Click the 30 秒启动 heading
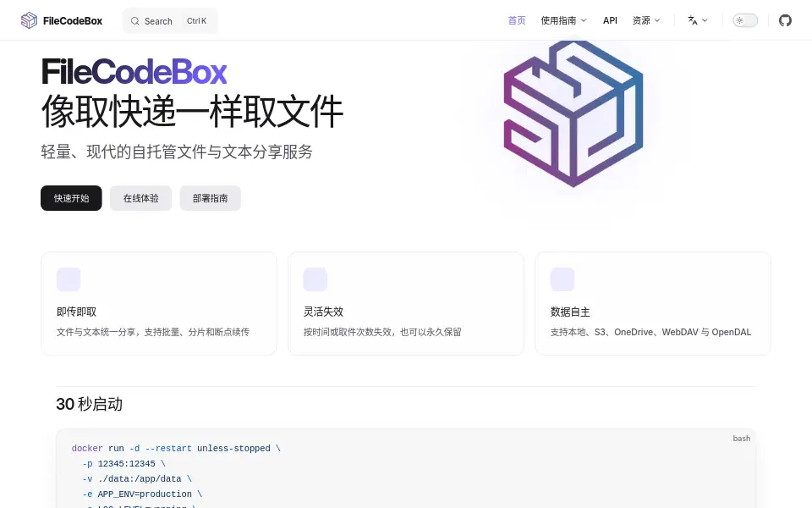 (89, 405)
